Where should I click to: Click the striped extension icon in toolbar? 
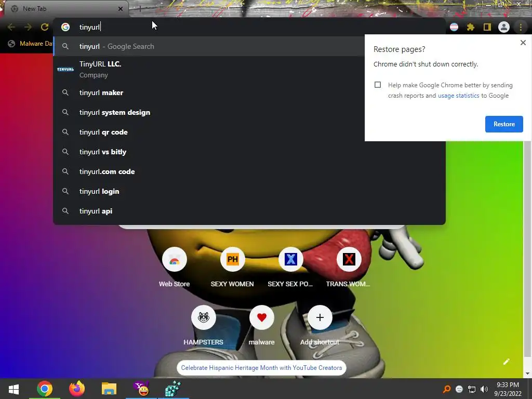coord(454,27)
